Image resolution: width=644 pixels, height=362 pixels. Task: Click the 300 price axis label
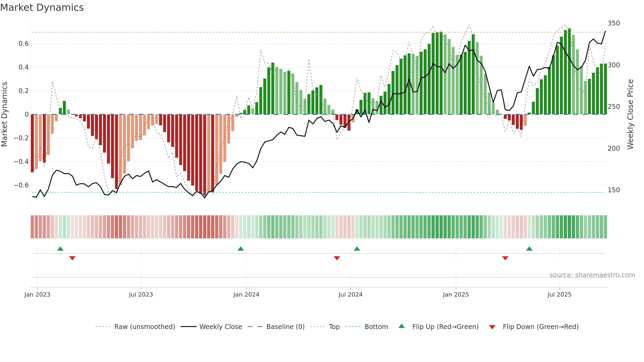pyautogui.click(x=614, y=65)
